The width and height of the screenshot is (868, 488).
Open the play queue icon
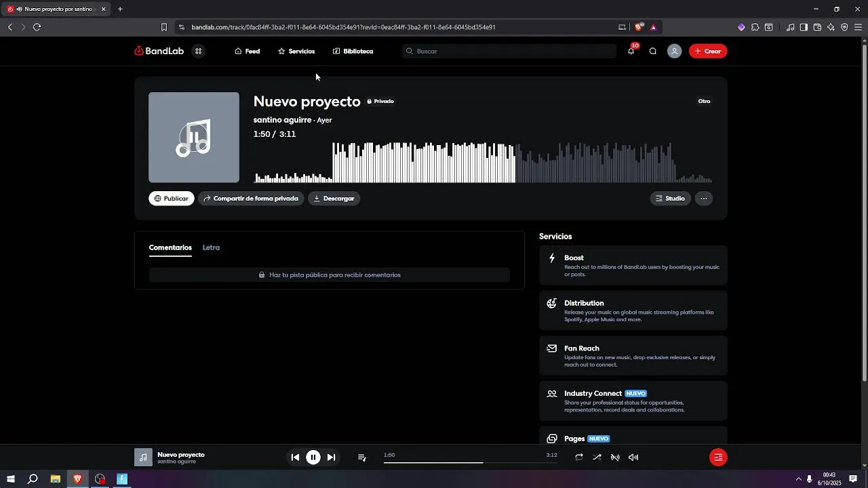click(x=362, y=457)
